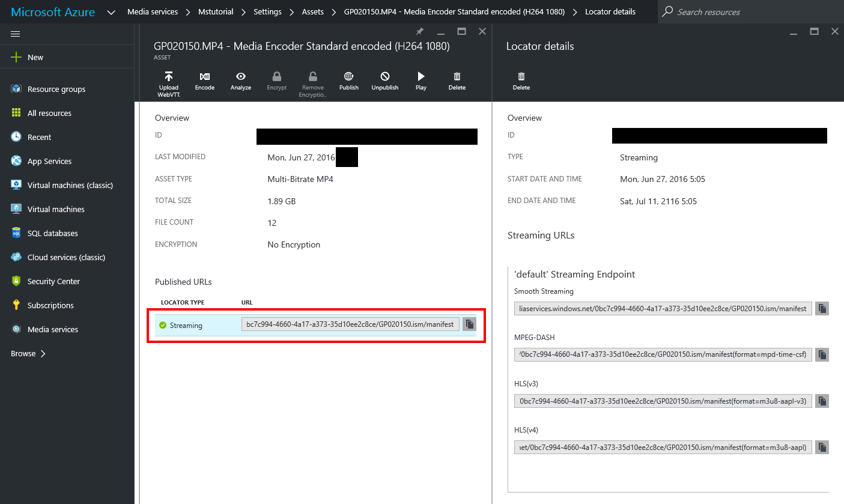
Task: Click the LOCATOR TYPE column header
Action: (x=183, y=302)
